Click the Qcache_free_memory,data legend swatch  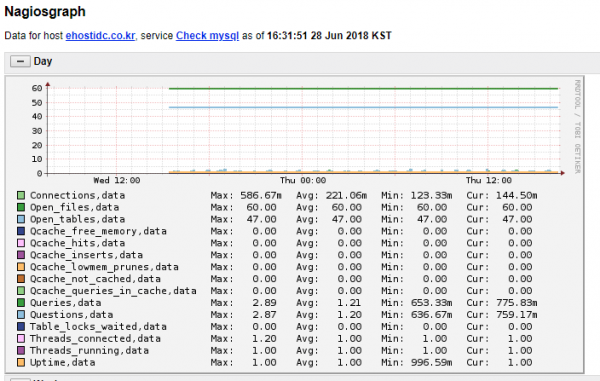[x=21, y=231]
